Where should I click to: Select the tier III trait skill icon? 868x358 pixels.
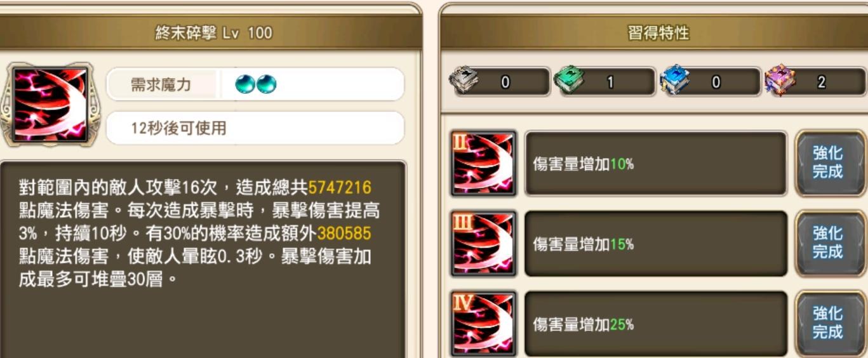[483, 244]
